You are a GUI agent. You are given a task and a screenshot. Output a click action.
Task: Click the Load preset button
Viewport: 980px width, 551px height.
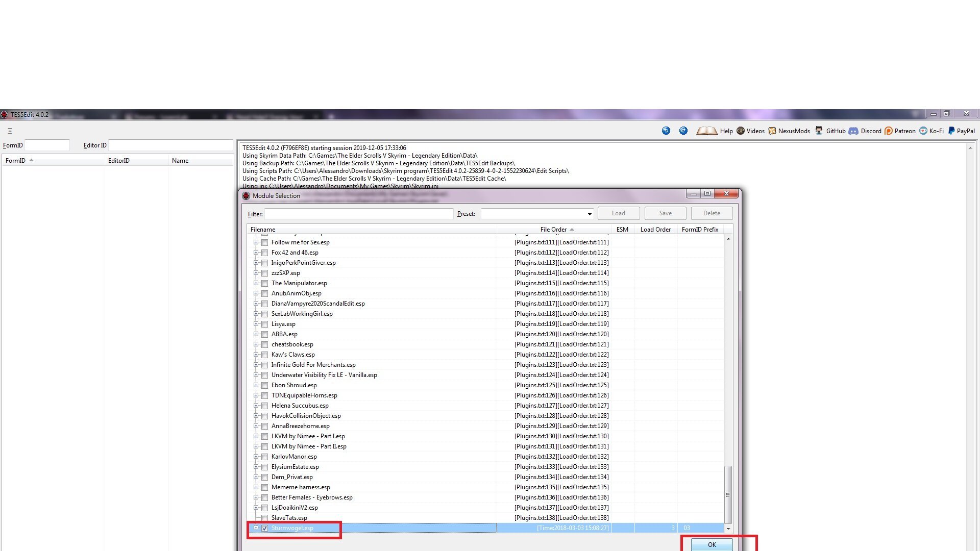[618, 213]
